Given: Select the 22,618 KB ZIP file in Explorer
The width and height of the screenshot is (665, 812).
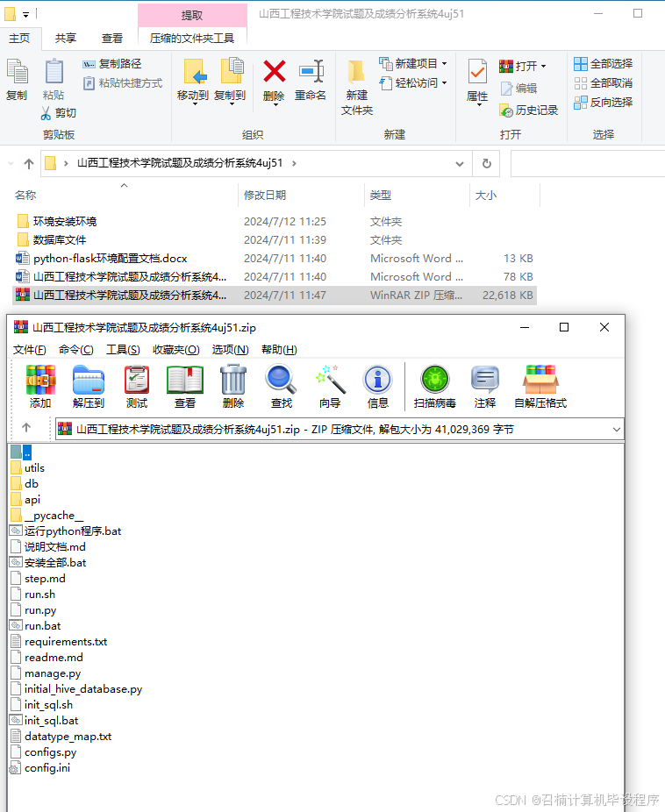Looking at the screenshot, I should [274, 296].
